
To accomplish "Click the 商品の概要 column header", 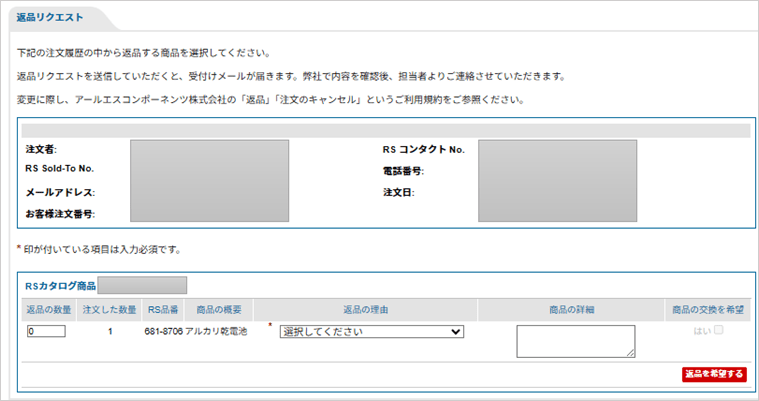I will tap(219, 310).
